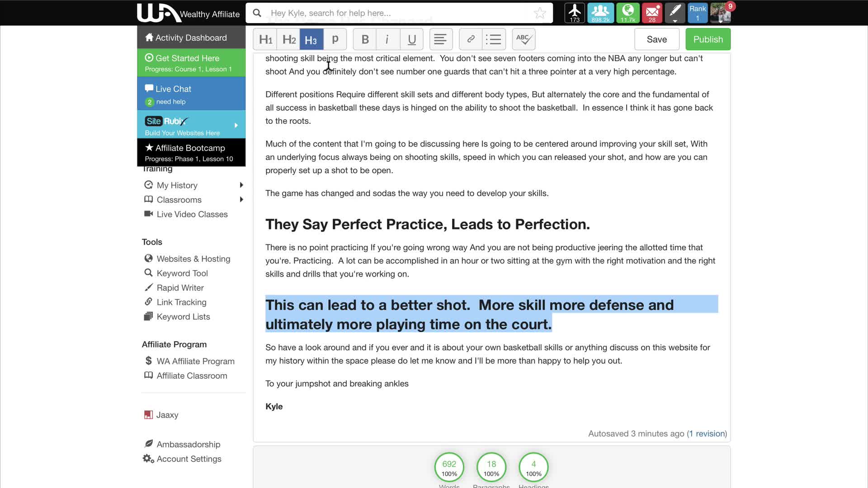The width and height of the screenshot is (868, 488).
Task: Click the text alignment icon
Action: (440, 39)
